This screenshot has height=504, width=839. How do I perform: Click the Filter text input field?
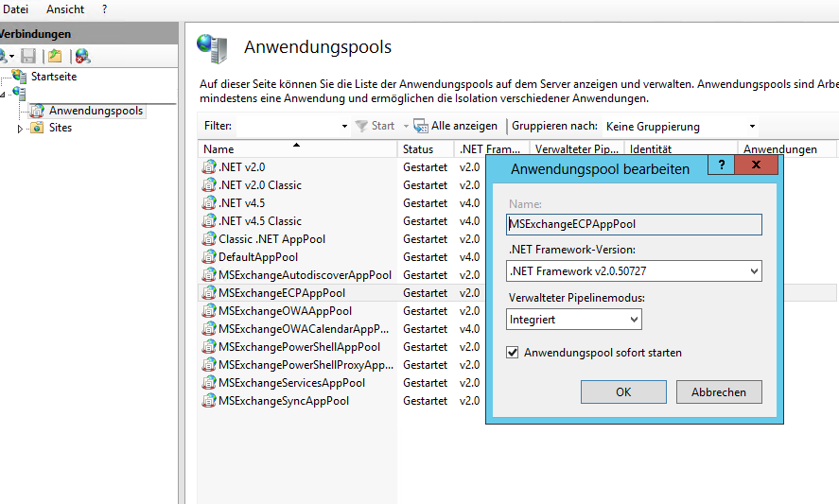[x=287, y=126]
